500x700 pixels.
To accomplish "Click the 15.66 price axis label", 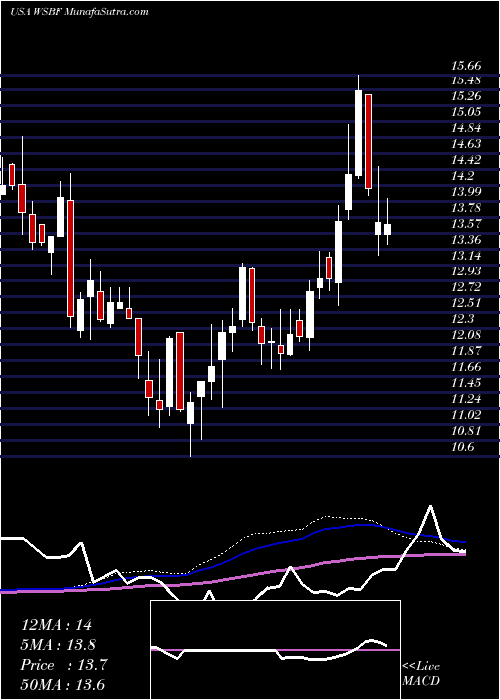I will pyautogui.click(x=466, y=66).
